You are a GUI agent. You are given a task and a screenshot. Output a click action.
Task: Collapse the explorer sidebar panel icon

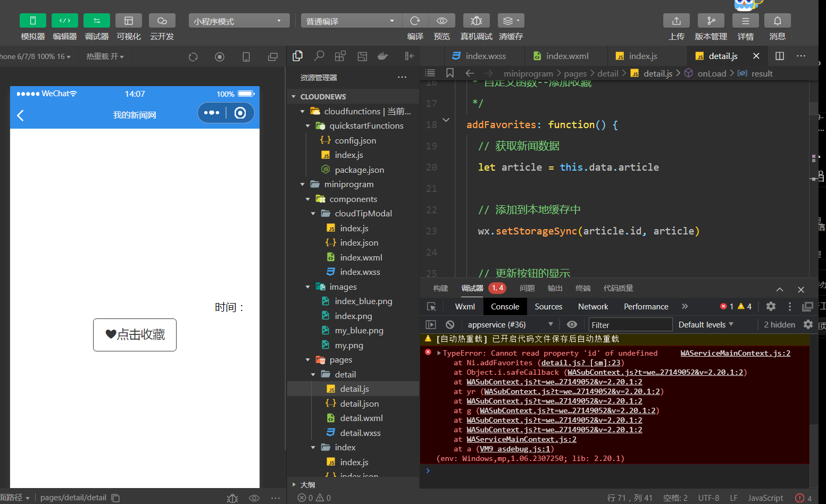click(409, 56)
